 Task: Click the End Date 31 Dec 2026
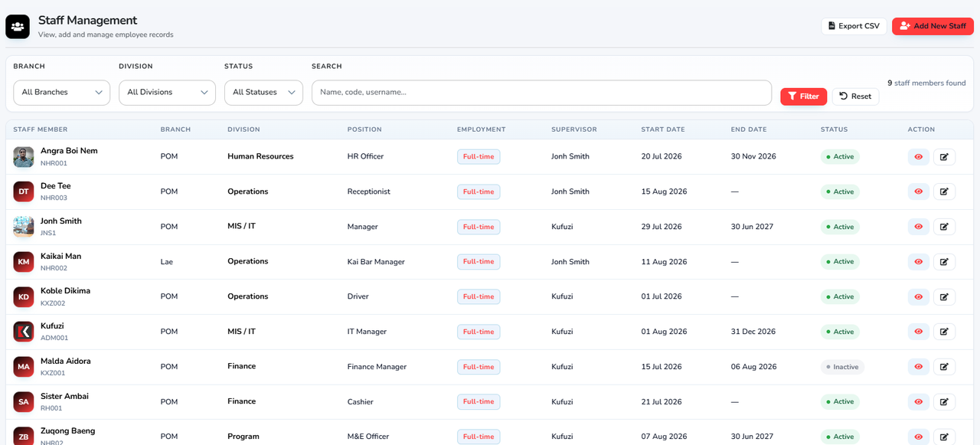pos(753,332)
